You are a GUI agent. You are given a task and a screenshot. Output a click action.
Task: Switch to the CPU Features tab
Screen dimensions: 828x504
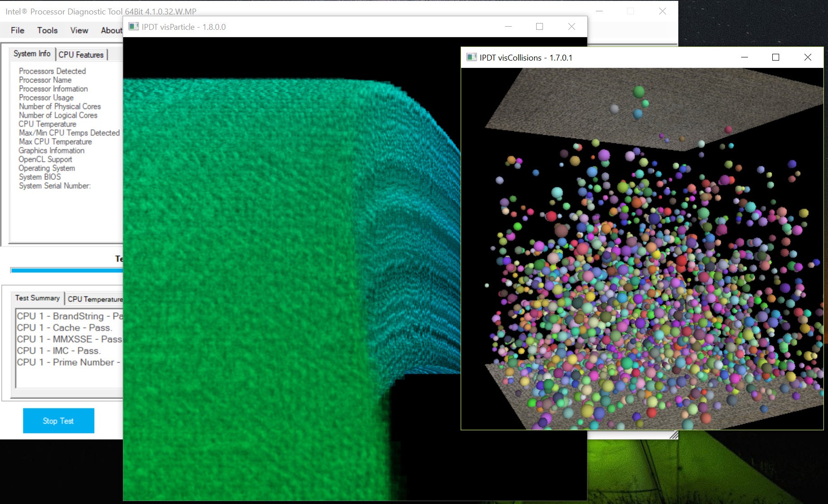point(81,55)
